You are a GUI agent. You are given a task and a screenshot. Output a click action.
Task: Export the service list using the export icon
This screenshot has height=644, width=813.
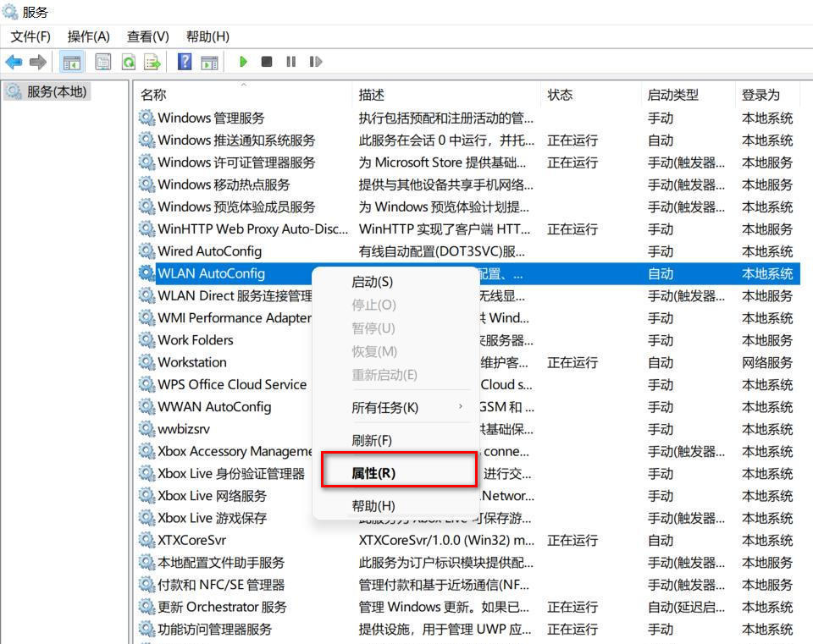point(153,61)
